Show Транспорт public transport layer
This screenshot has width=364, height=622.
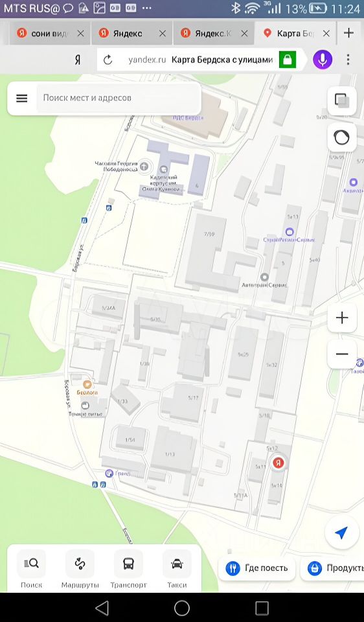pos(128,570)
